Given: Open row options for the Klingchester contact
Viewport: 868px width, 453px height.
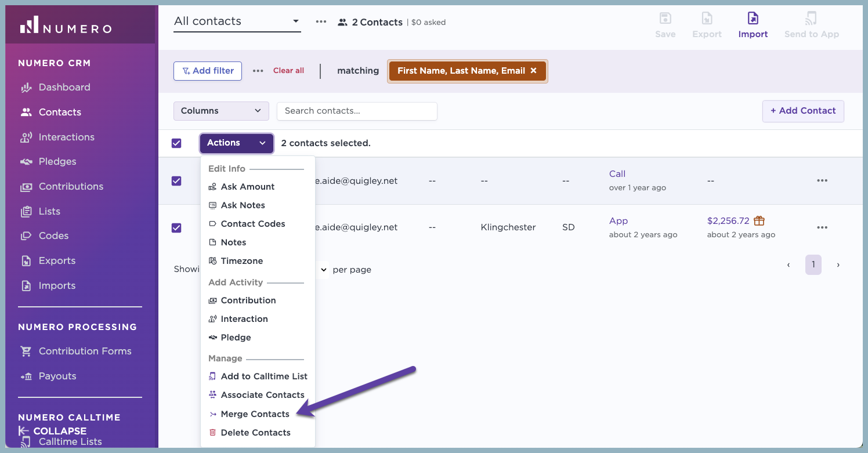Looking at the screenshot, I should pyautogui.click(x=822, y=228).
